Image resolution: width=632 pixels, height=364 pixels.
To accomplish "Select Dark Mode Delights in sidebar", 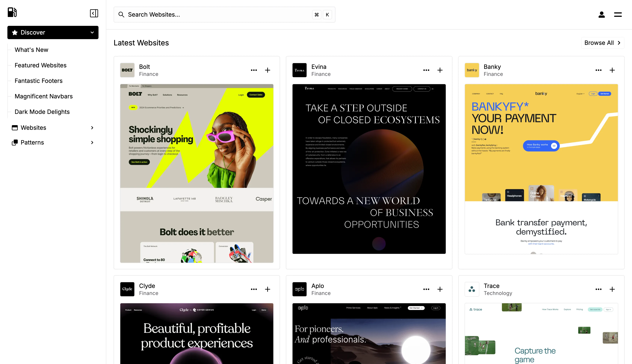I will 42,112.
